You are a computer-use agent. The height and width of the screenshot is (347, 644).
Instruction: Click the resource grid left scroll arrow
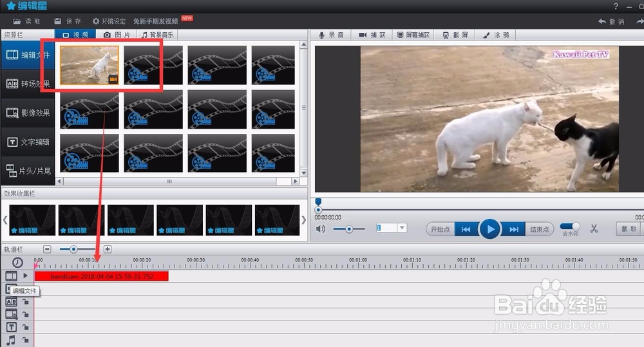59,181
